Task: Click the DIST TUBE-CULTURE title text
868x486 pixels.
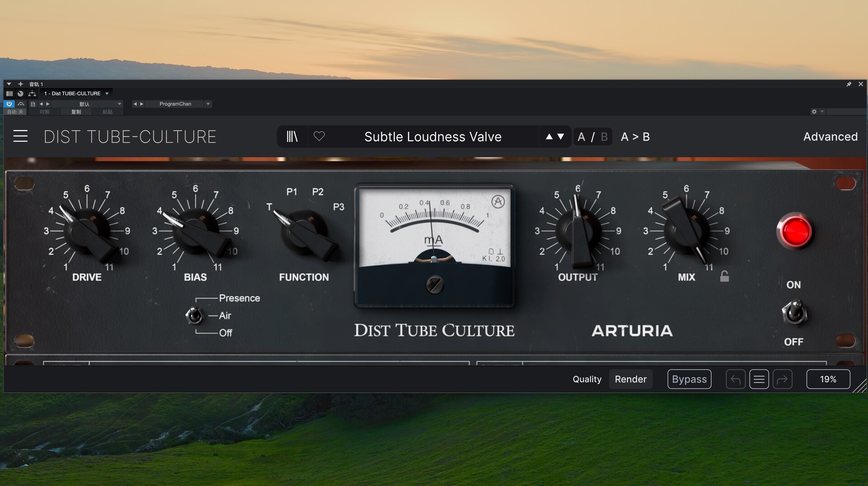Action: (x=130, y=137)
